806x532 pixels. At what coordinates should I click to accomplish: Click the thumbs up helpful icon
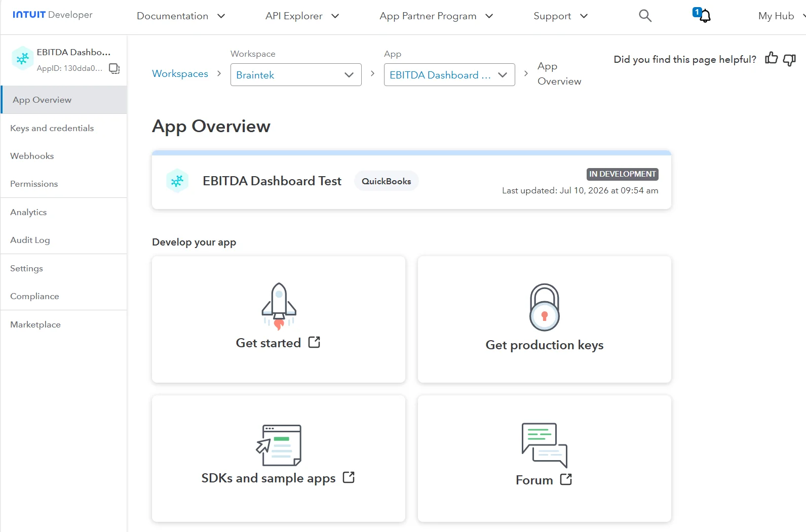coord(772,58)
